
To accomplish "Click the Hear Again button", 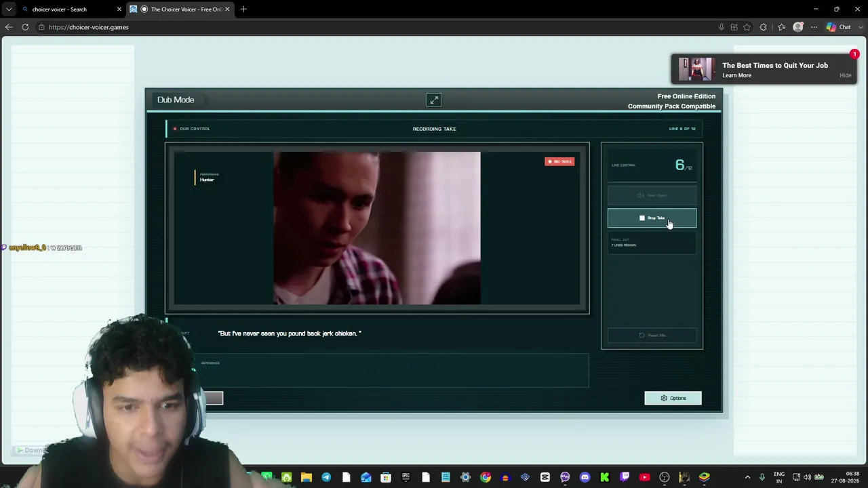I will pyautogui.click(x=652, y=196).
